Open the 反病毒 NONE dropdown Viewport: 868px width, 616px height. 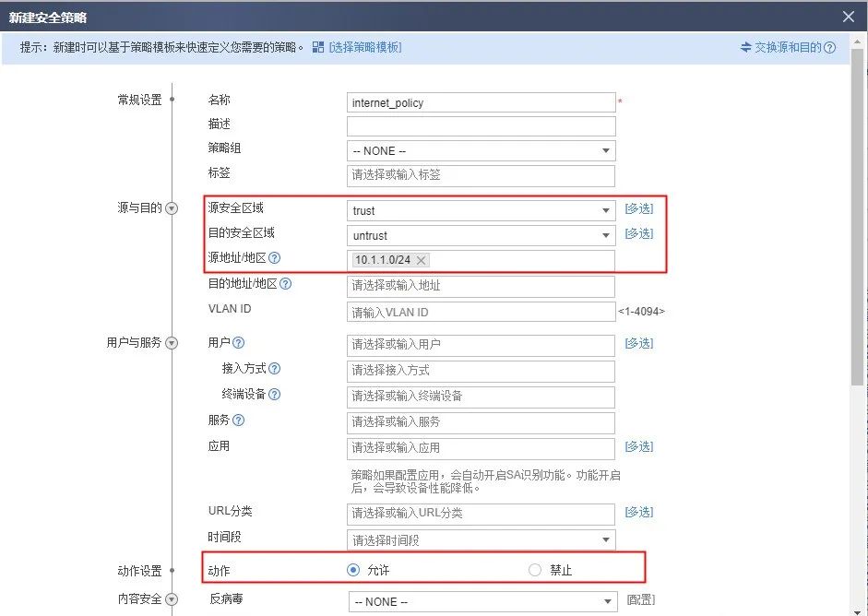(x=482, y=601)
